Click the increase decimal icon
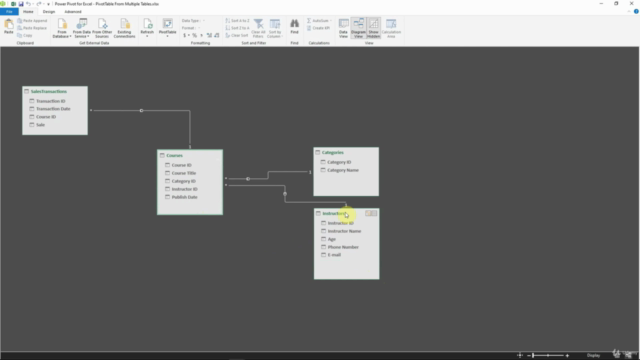Viewport: 640px width, 360px height. coord(209,36)
